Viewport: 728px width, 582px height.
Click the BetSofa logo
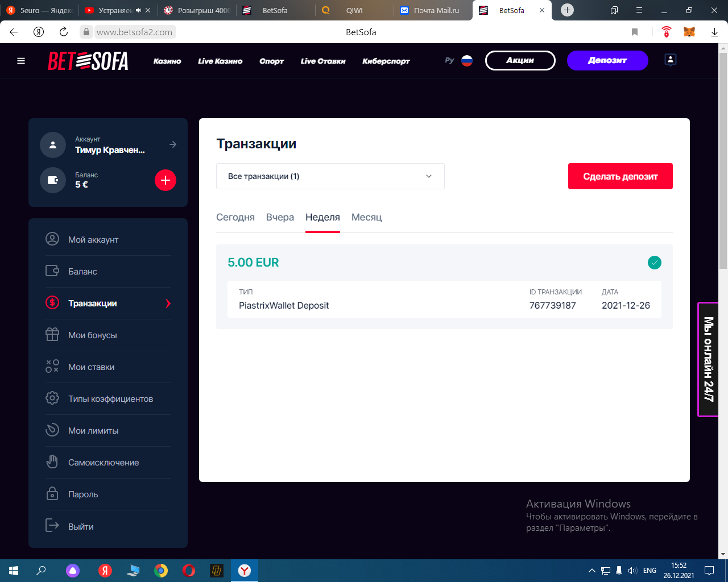88,61
